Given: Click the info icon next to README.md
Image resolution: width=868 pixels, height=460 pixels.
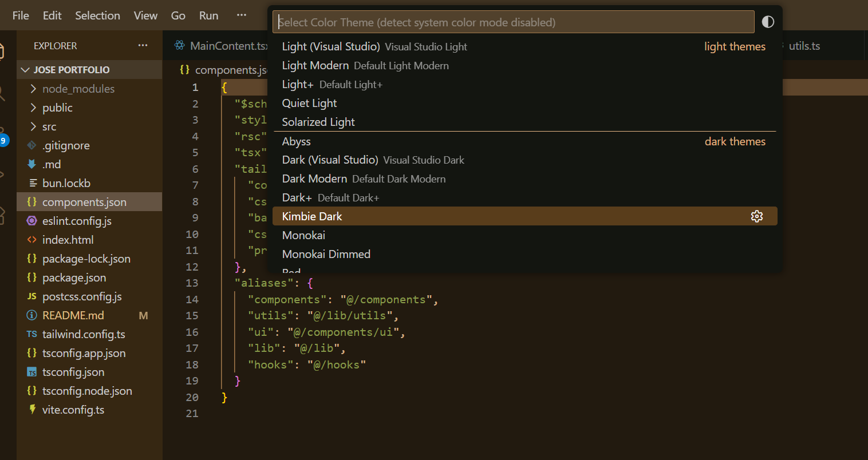Looking at the screenshot, I should pyautogui.click(x=33, y=315).
